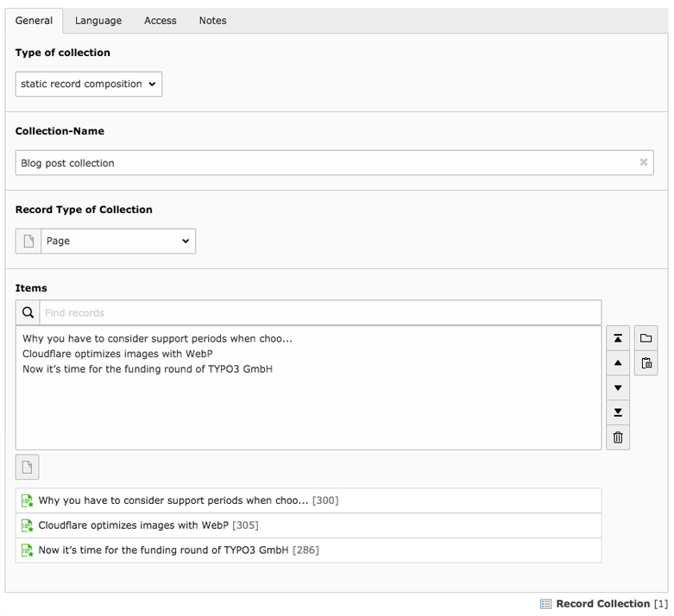This screenshot has width=674, height=616.
Task: Select 'Now it's time for the funding round' list item
Action: tap(148, 369)
